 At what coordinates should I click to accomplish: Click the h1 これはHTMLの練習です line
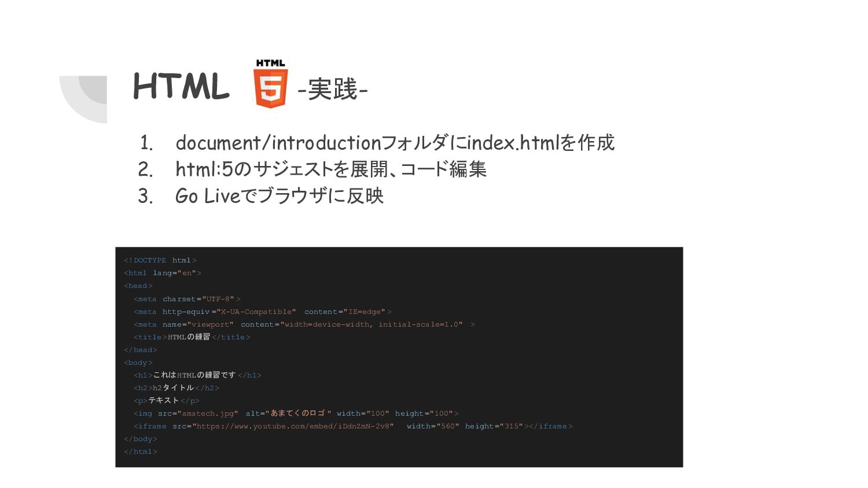click(x=198, y=375)
